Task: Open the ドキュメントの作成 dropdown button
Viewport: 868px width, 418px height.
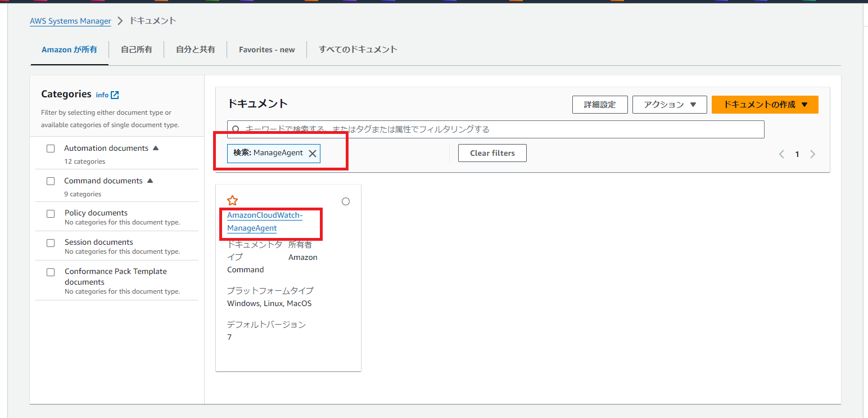Action: 765,105
